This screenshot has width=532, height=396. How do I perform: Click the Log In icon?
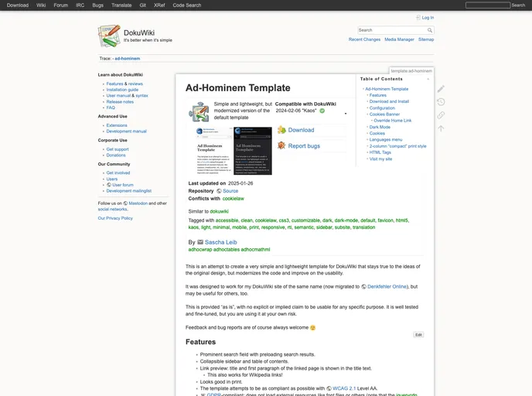(418, 18)
